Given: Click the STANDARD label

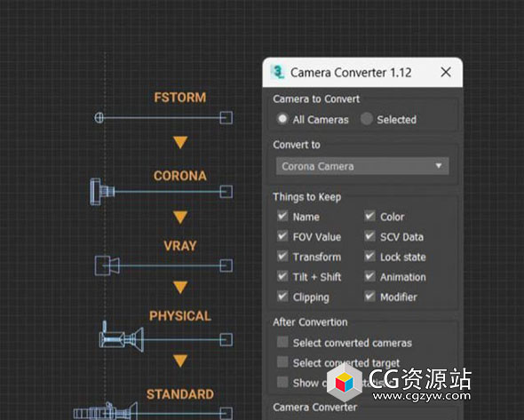Looking at the screenshot, I should [x=180, y=394].
